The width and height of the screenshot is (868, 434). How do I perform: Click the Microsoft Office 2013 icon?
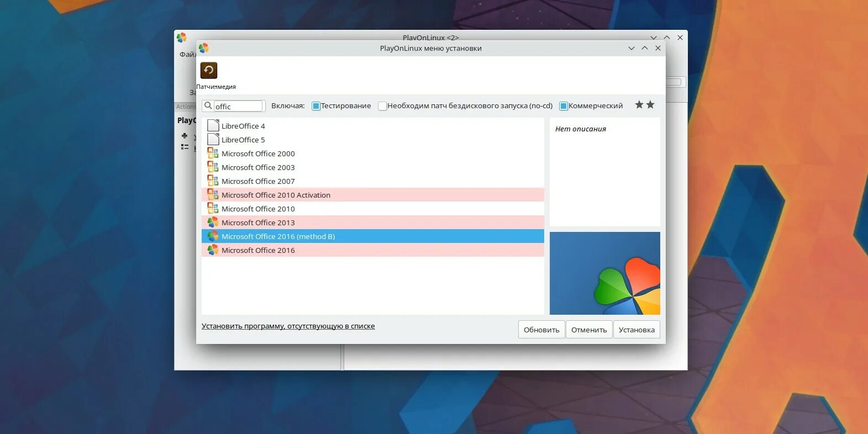pyautogui.click(x=213, y=222)
